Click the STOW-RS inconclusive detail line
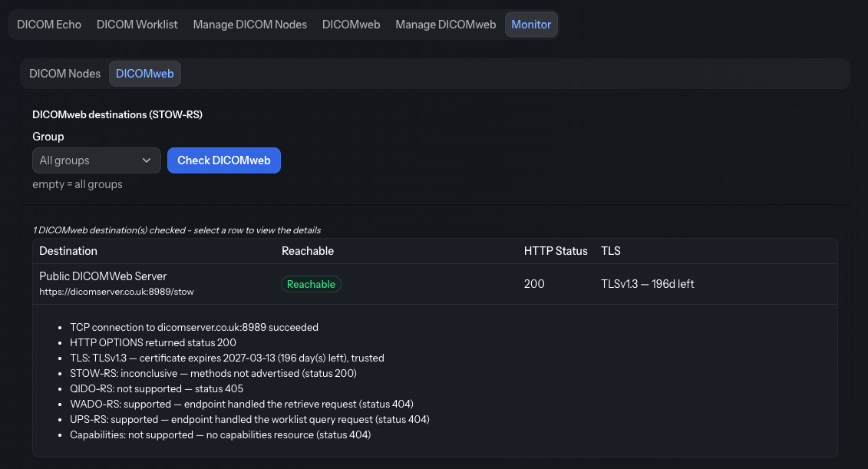The width and height of the screenshot is (868, 469). 213,373
